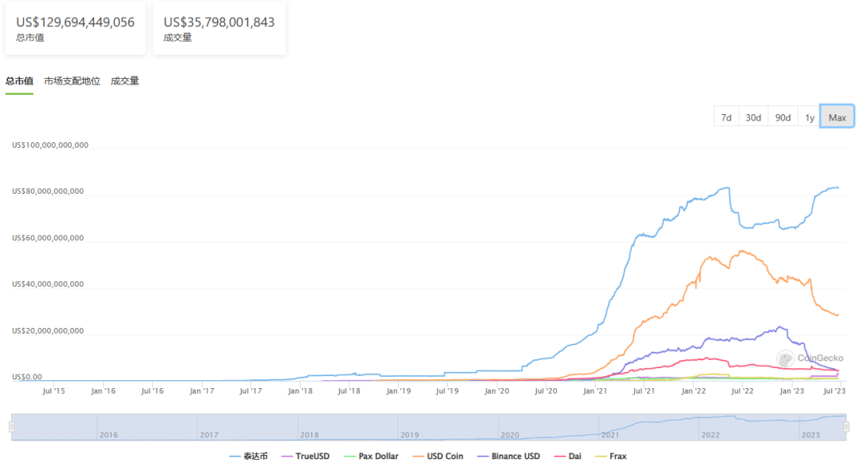Click the left navigator range handle
Viewport: 868px width, 475px height.
(11, 428)
